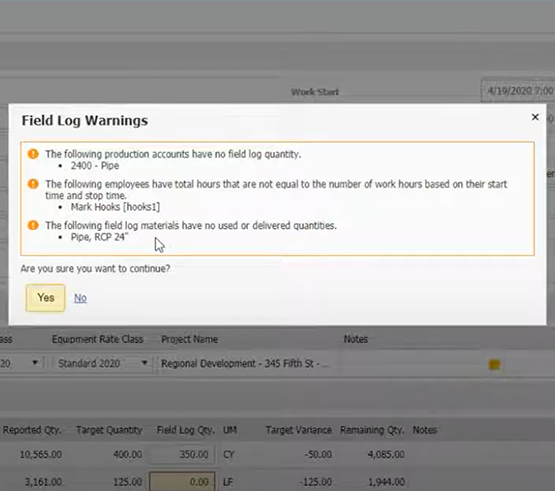Select the '2400 - Pipe' warning entry

(95, 166)
